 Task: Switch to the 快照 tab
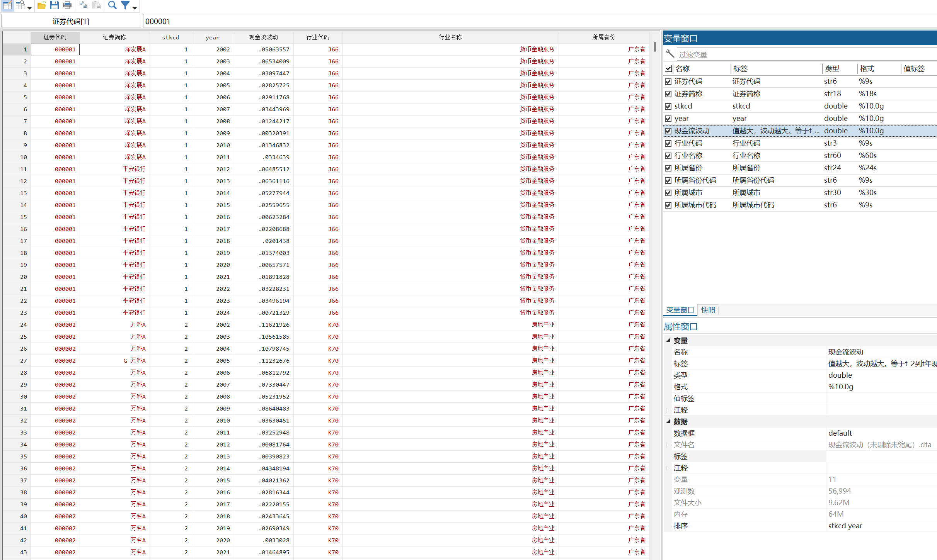[x=708, y=310]
